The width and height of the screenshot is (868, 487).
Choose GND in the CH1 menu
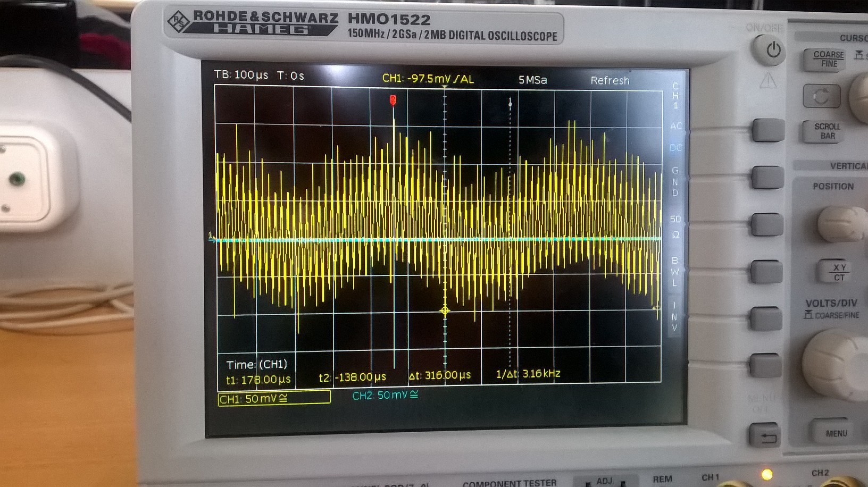(675, 181)
